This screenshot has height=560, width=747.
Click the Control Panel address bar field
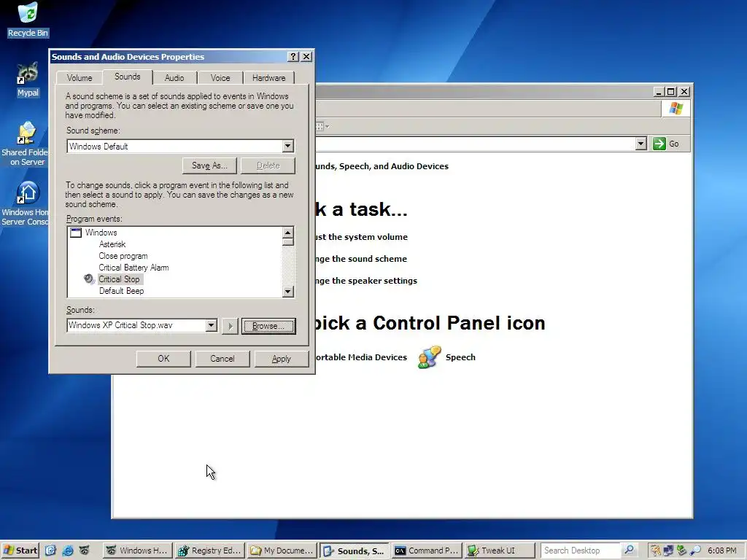tap(474, 144)
